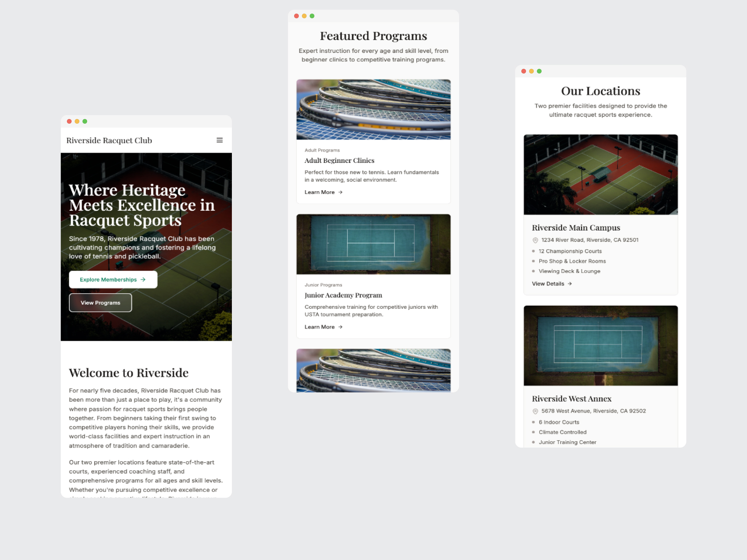The height and width of the screenshot is (560, 747).
Task: Click the arrow icon in Explore Memberships
Action: pyautogui.click(x=143, y=280)
